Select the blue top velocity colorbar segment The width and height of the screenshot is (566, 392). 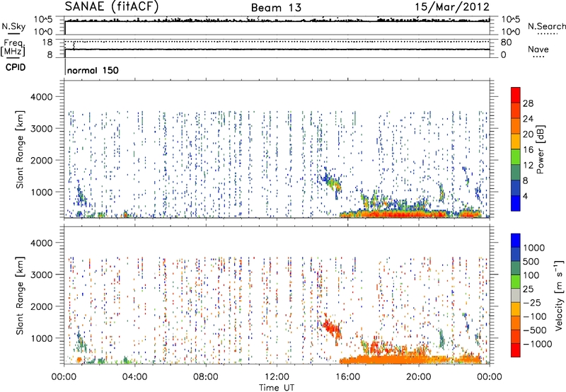pyautogui.click(x=516, y=241)
